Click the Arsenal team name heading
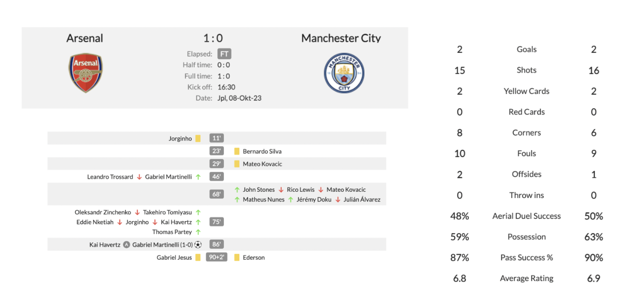 [85, 38]
